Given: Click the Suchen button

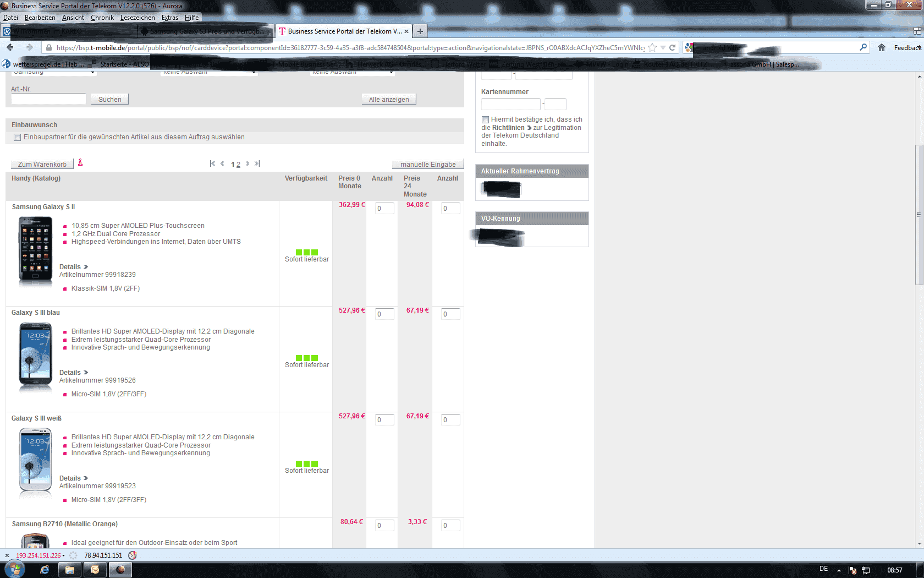Looking at the screenshot, I should pyautogui.click(x=110, y=99).
